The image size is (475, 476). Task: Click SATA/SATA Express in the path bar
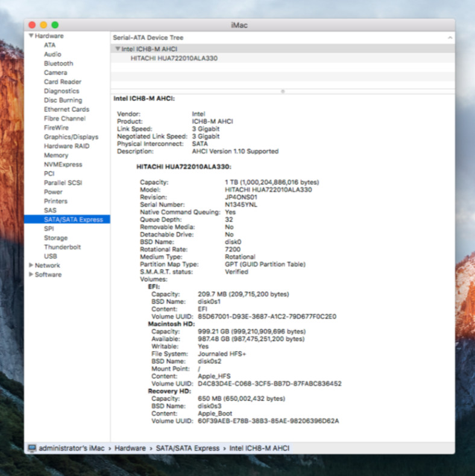coord(187,448)
